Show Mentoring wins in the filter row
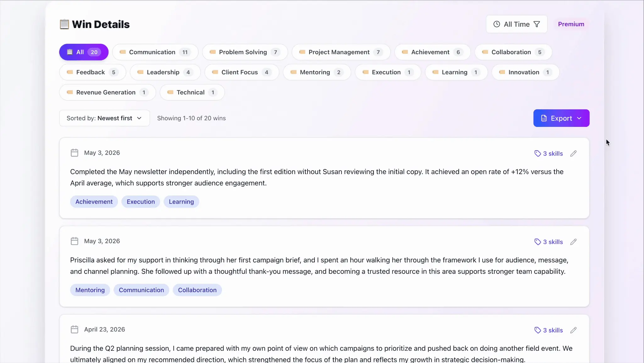 (x=317, y=72)
